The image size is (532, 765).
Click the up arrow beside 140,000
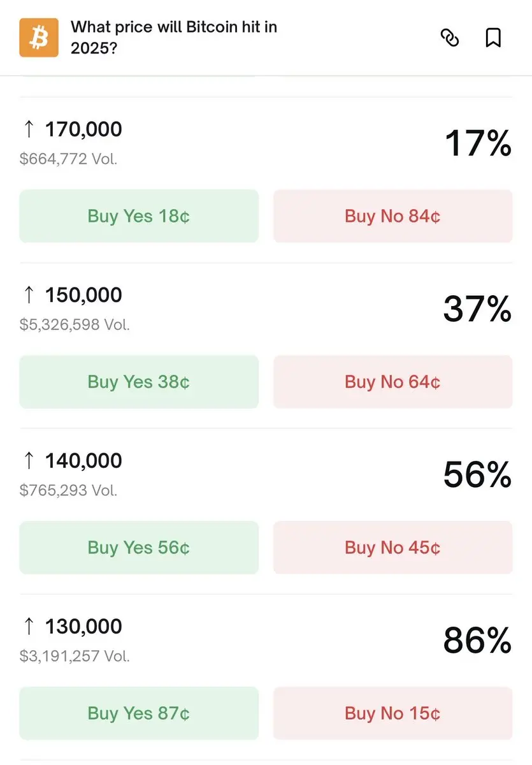pyautogui.click(x=29, y=461)
